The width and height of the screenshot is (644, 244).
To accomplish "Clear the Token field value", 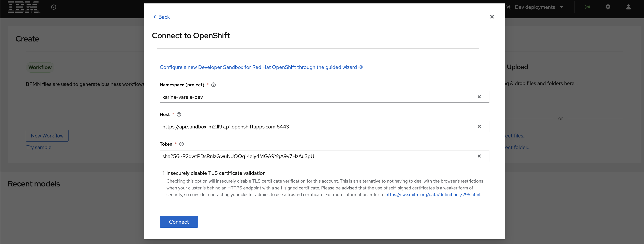I will tap(479, 156).
